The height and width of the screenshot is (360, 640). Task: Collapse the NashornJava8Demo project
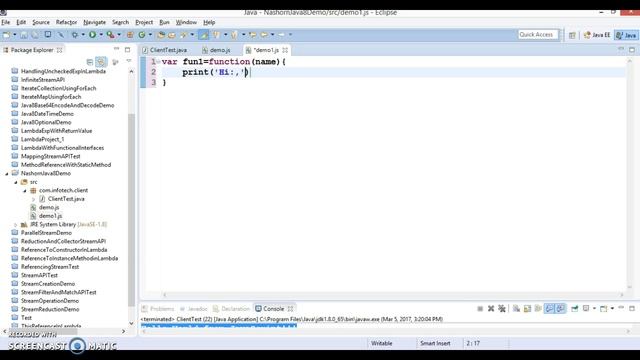7,173
